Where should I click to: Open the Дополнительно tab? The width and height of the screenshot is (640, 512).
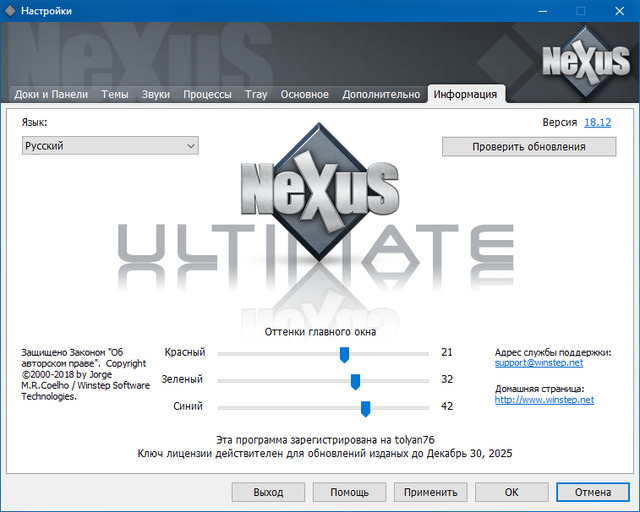381,95
